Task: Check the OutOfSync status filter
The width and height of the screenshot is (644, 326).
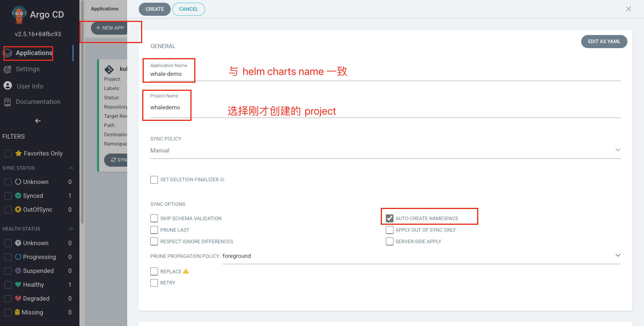Action: (x=8, y=210)
